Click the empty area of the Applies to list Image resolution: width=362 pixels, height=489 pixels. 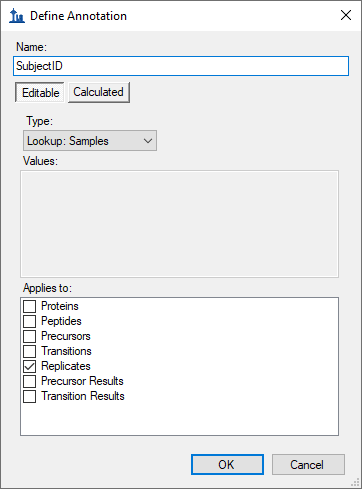tap(179, 418)
